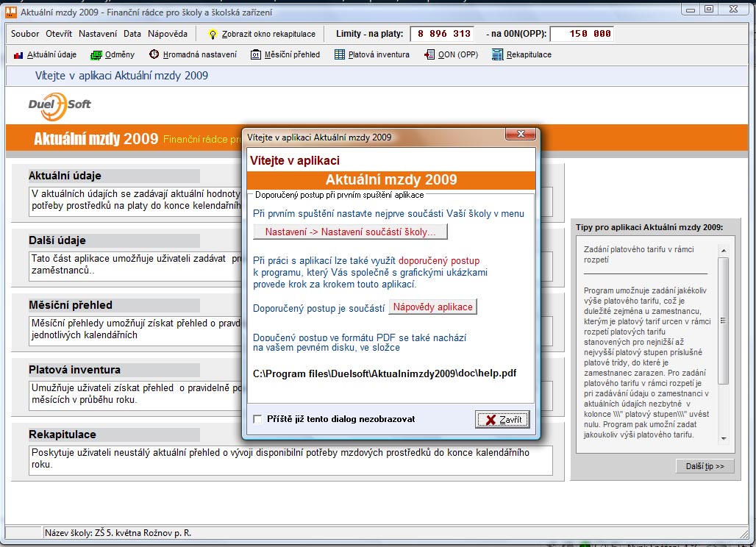The image size is (756, 547).
Task: Click the Platová inventura toolbar label
Action: point(379,55)
